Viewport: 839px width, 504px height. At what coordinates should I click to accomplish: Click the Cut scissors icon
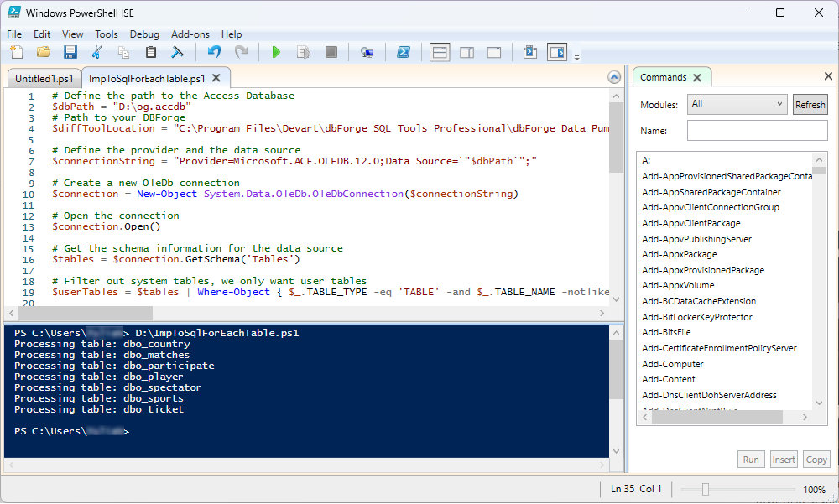pos(96,52)
